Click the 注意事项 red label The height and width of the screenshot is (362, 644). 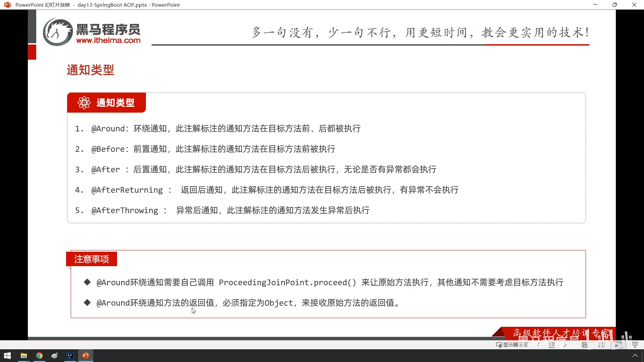pos(92,259)
